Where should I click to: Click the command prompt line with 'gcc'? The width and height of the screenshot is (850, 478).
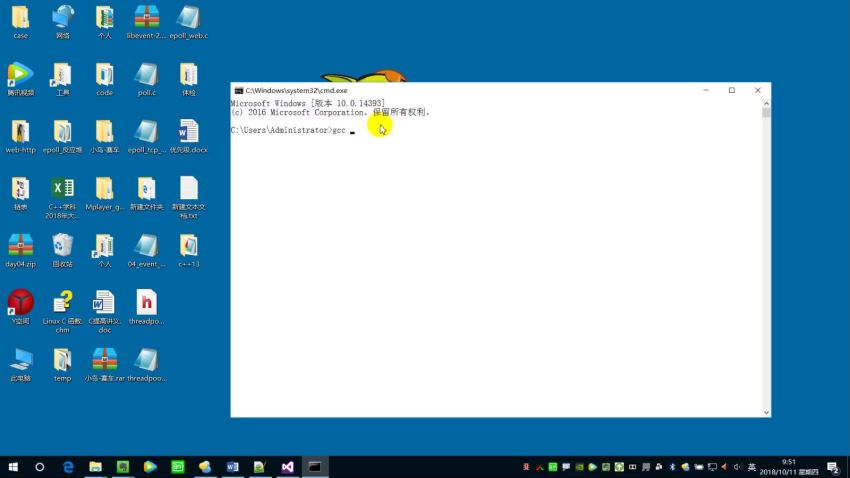[293, 130]
